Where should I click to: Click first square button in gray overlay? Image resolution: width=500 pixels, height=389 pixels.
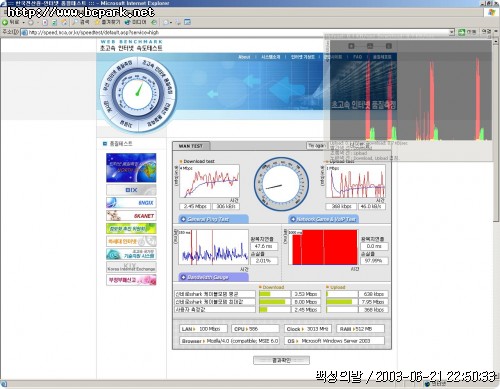click(x=351, y=46)
